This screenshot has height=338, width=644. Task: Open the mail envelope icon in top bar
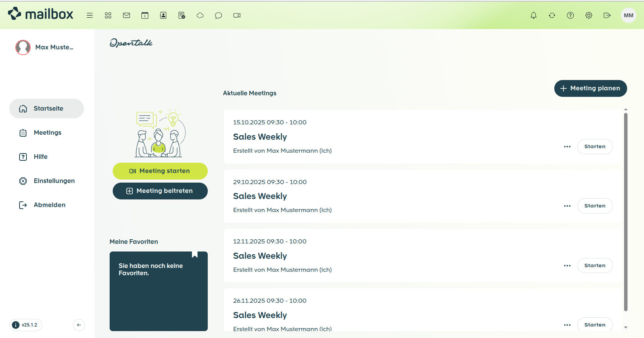(x=127, y=15)
